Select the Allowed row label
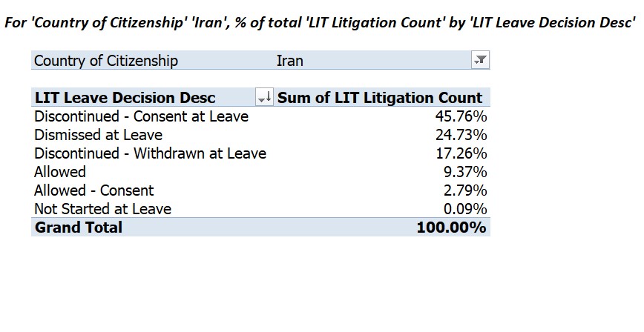The image size is (644, 332). pyautogui.click(x=60, y=171)
